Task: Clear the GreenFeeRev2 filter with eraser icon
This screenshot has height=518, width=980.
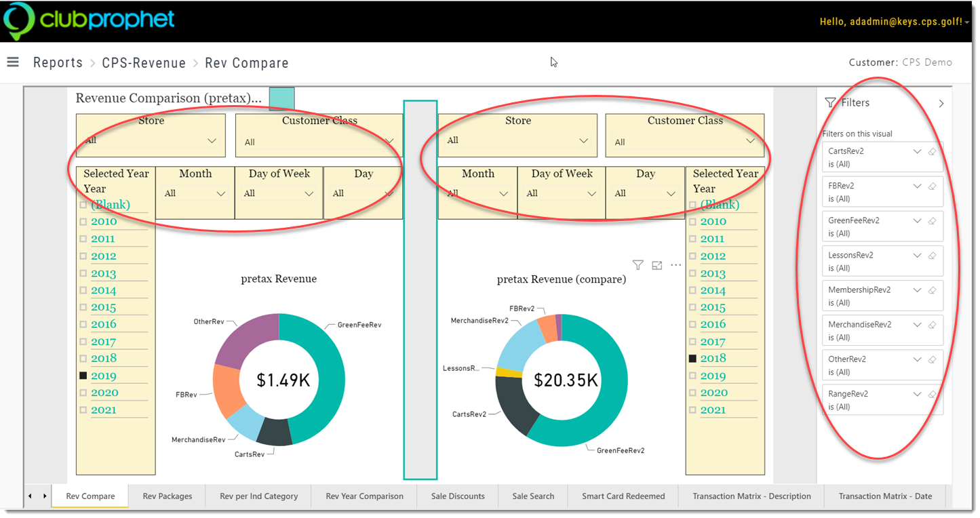Action: click(932, 221)
